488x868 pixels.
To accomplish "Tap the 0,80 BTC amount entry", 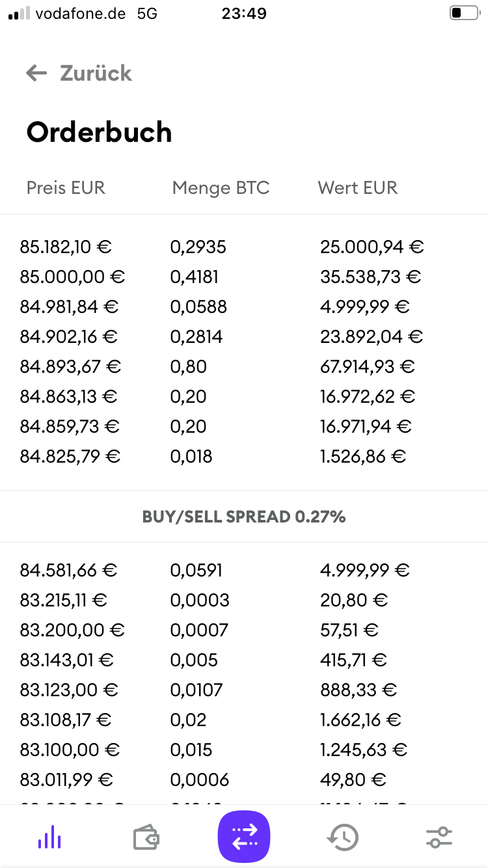I will coord(189,367).
